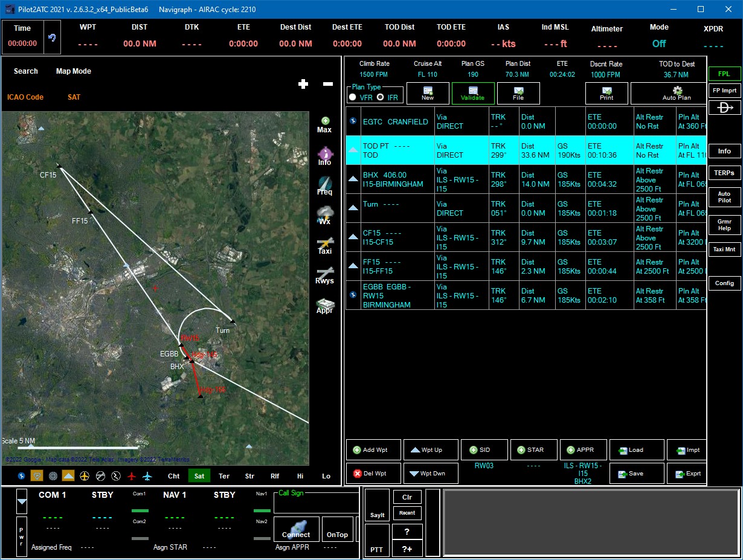
Task: Open the FPL side panel tab
Action: click(724, 74)
